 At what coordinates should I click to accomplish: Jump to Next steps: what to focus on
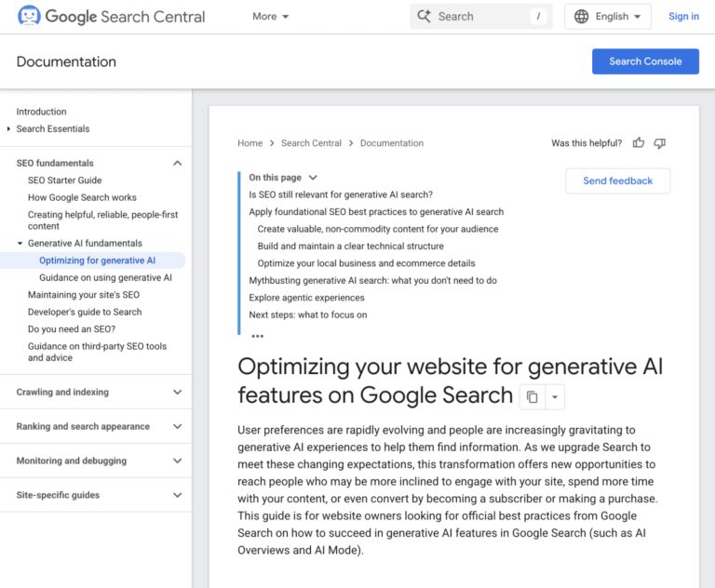point(308,315)
